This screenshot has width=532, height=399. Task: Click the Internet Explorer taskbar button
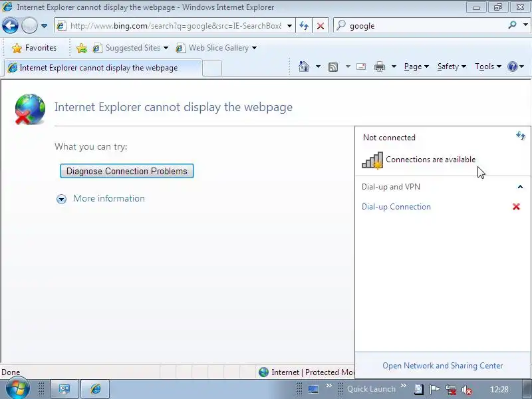pyautogui.click(x=95, y=389)
